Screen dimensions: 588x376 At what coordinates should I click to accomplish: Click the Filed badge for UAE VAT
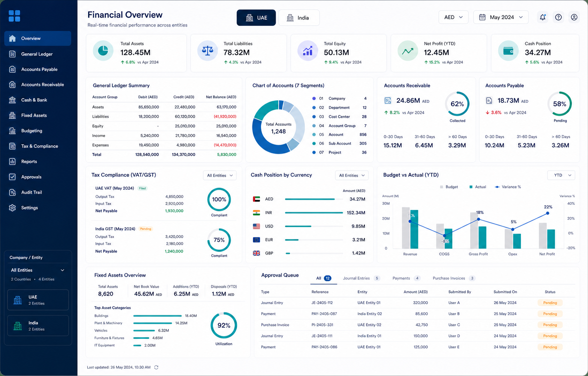click(x=142, y=188)
